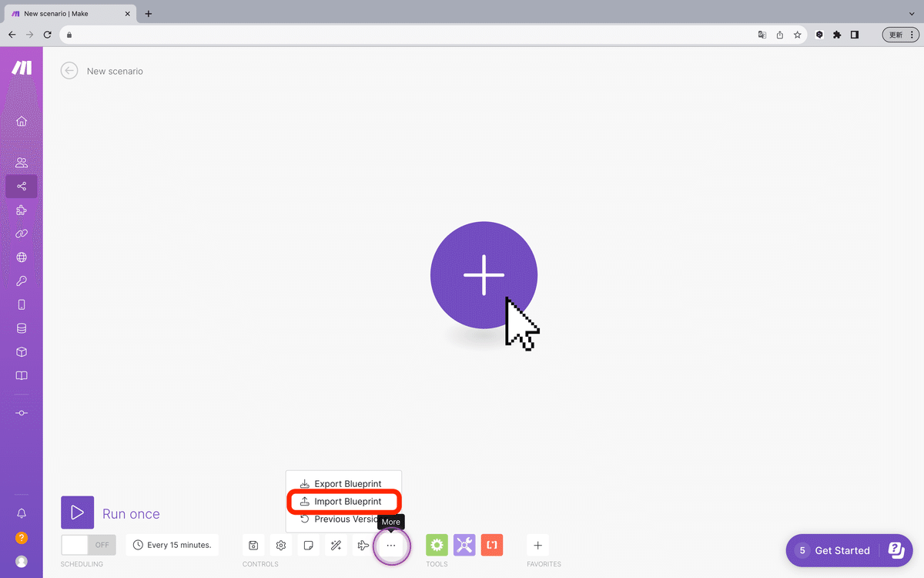Open the Every 15 minutes schedule setting

point(172,545)
